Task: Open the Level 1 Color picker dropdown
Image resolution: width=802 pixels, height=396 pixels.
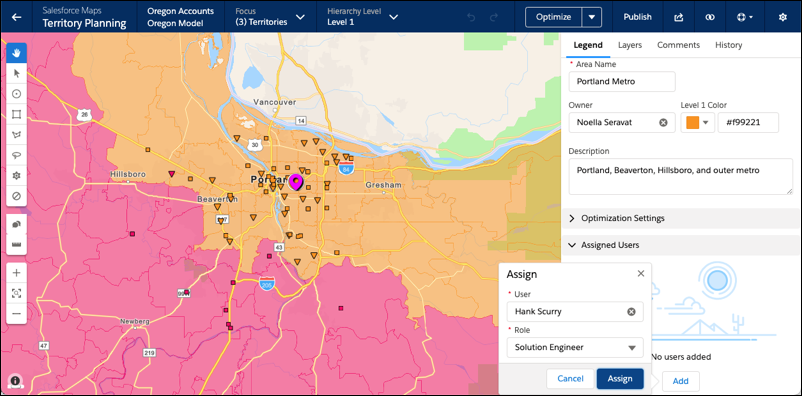Action: [x=698, y=123]
